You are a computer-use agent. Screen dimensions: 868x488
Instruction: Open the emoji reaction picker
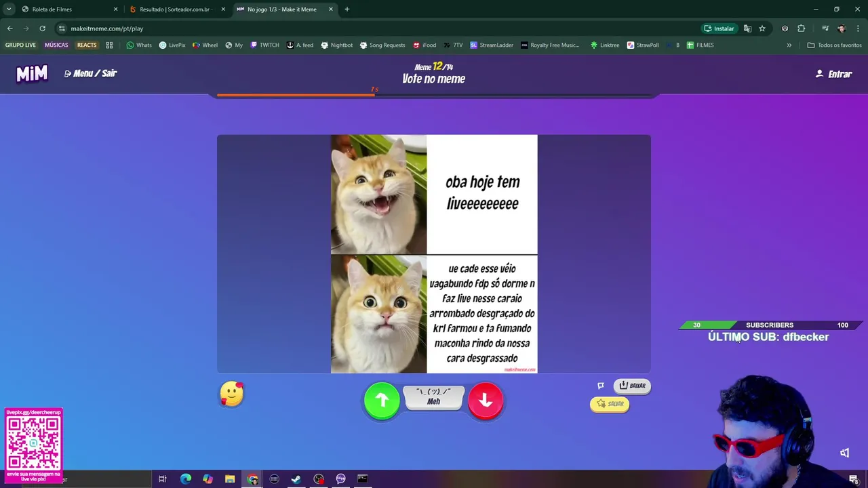(x=231, y=394)
